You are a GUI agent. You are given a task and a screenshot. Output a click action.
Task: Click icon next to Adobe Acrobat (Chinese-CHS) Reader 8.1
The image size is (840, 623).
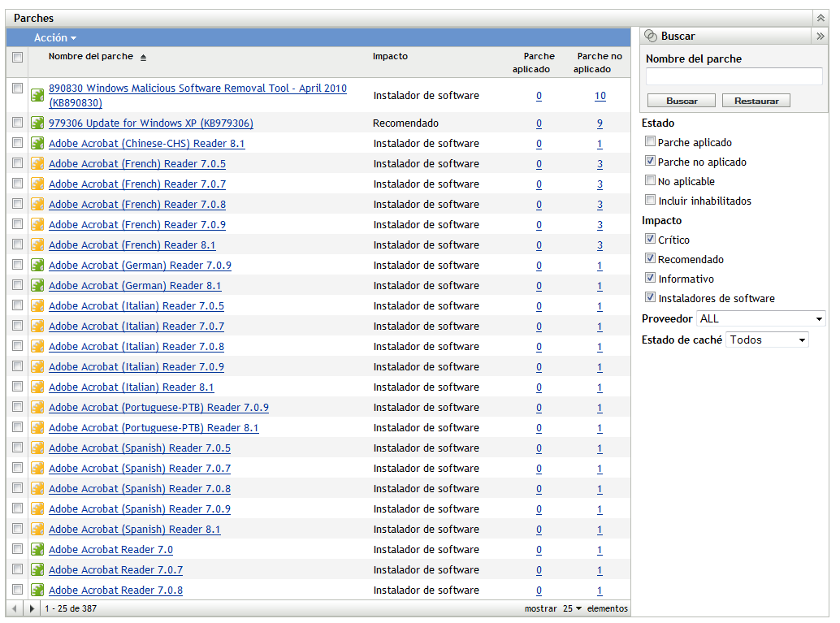(x=37, y=144)
